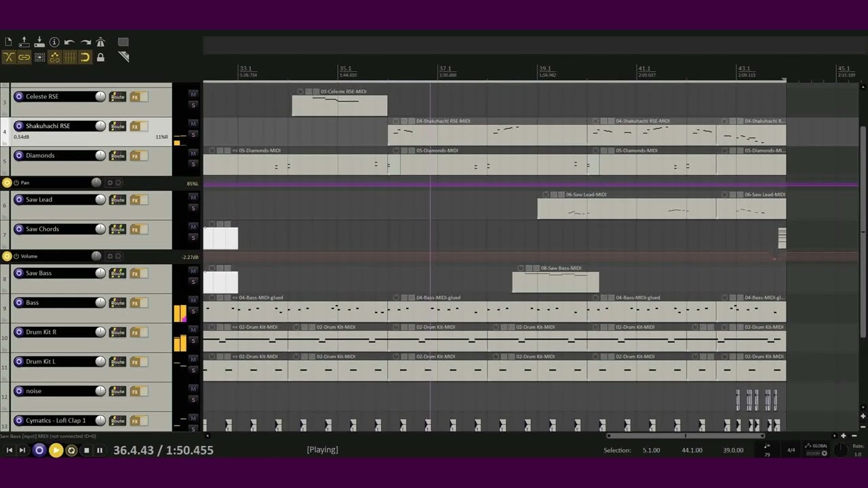Open Route for Diamonds track

117,156
